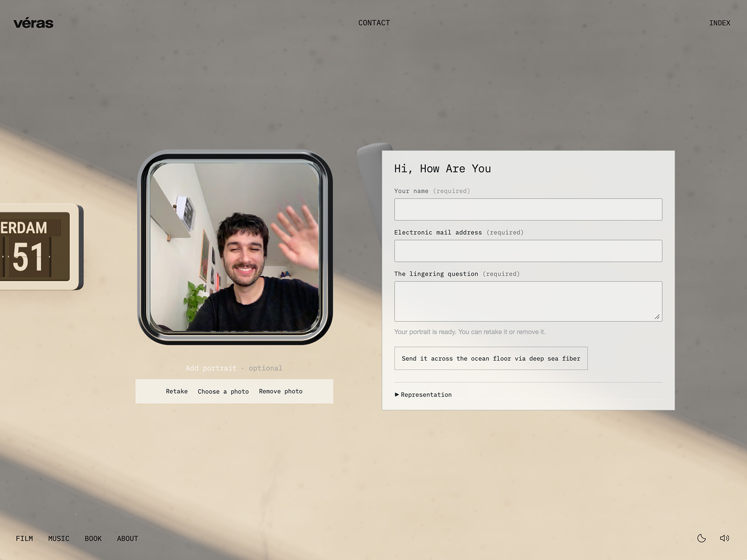The image size is (747, 560).
Task: Click the 'Add portrait · optional' label
Action: pyautogui.click(x=234, y=368)
